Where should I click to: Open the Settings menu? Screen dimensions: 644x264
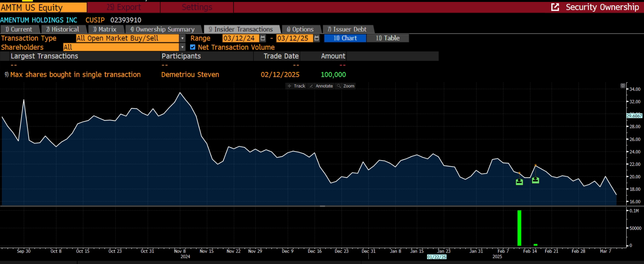[x=197, y=7]
